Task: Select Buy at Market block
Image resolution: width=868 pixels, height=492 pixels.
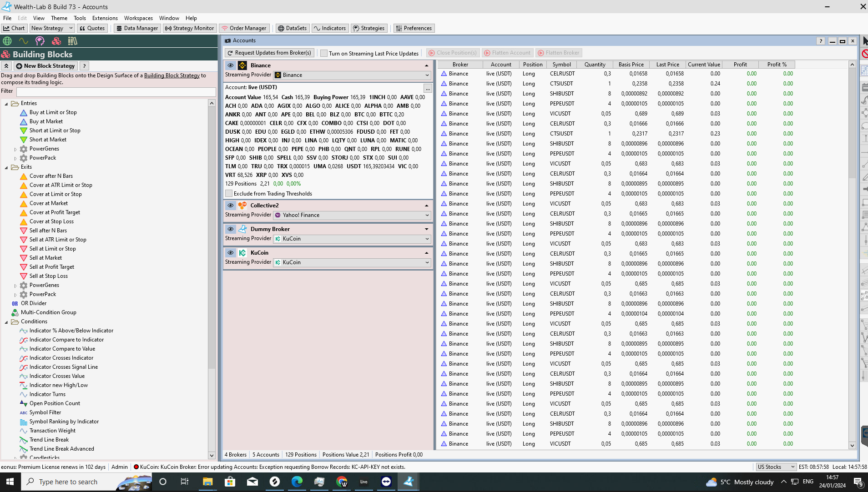Action: pos(46,122)
